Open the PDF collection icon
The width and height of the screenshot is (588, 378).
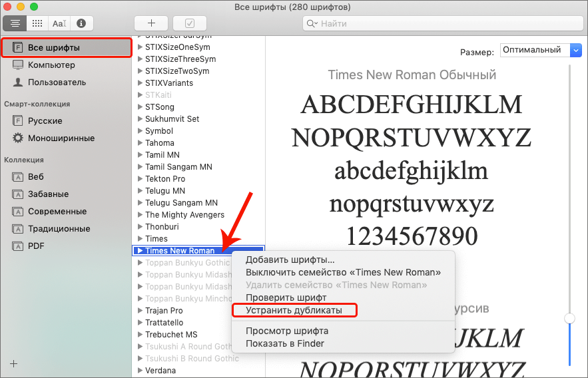click(17, 246)
